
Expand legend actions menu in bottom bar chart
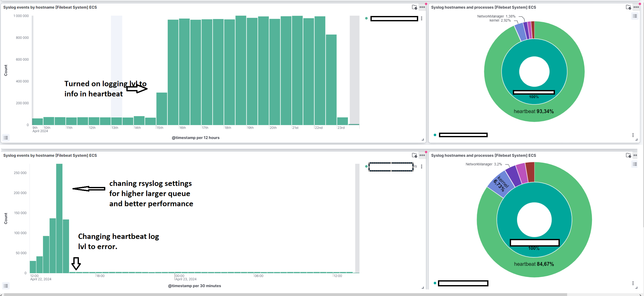[x=421, y=167]
